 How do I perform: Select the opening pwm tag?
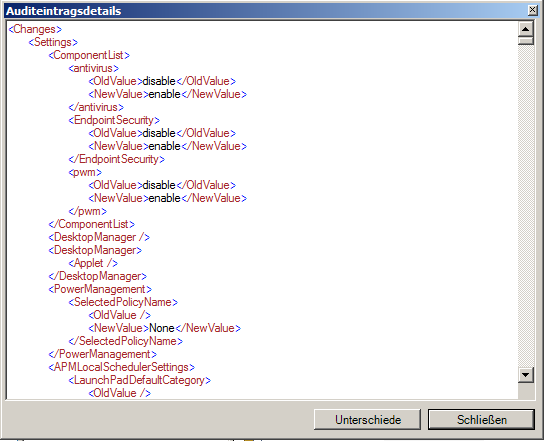[x=85, y=172]
